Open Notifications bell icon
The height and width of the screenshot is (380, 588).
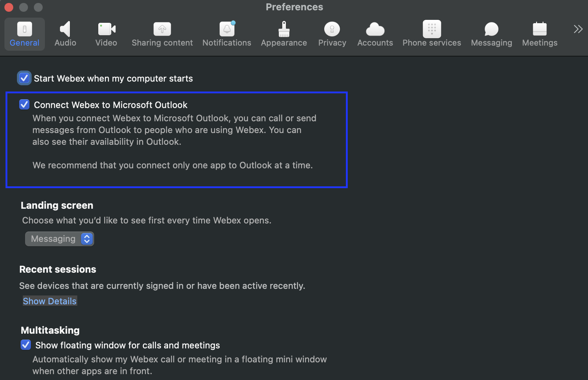click(x=227, y=29)
